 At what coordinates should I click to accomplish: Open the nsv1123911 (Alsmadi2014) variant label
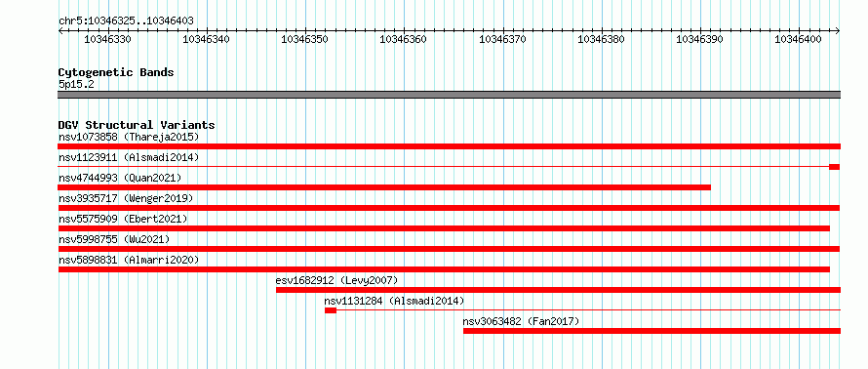pyautogui.click(x=129, y=157)
